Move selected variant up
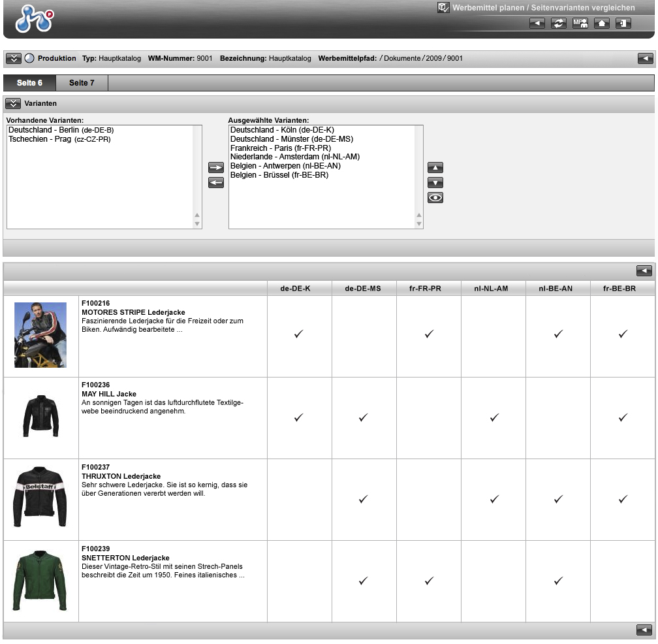 435,167
